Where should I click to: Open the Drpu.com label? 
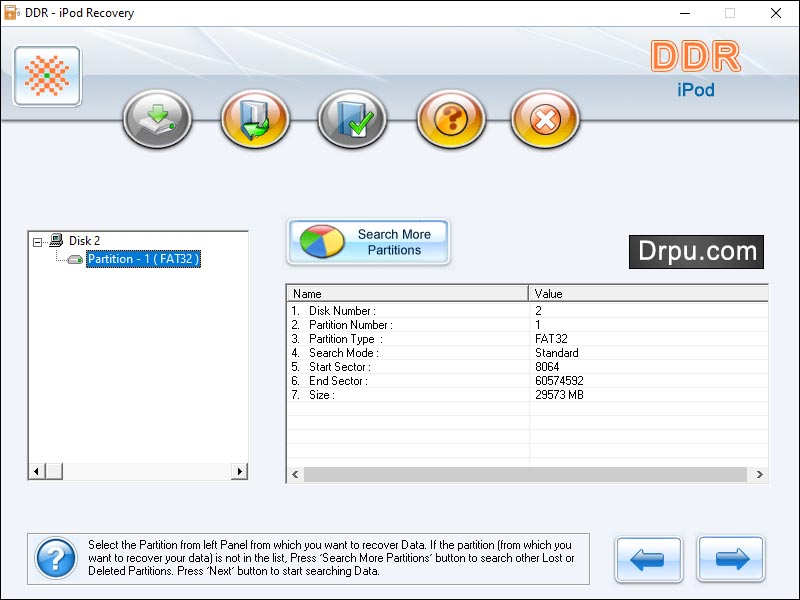[x=696, y=252]
